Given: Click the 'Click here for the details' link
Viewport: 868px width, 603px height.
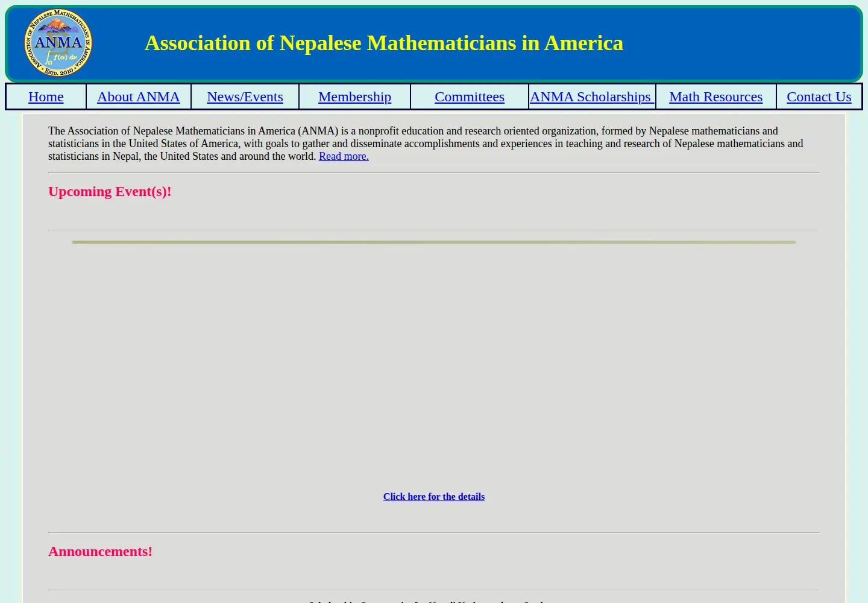Looking at the screenshot, I should [x=434, y=497].
